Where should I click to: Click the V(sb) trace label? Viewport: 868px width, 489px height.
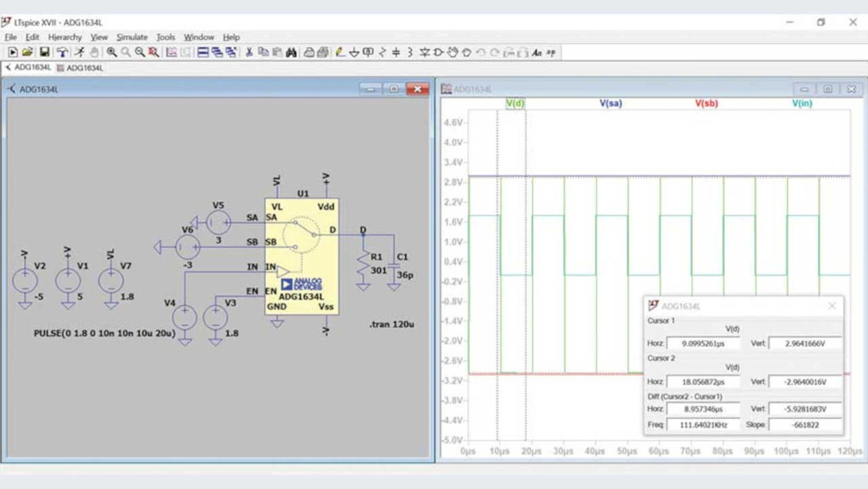click(706, 104)
